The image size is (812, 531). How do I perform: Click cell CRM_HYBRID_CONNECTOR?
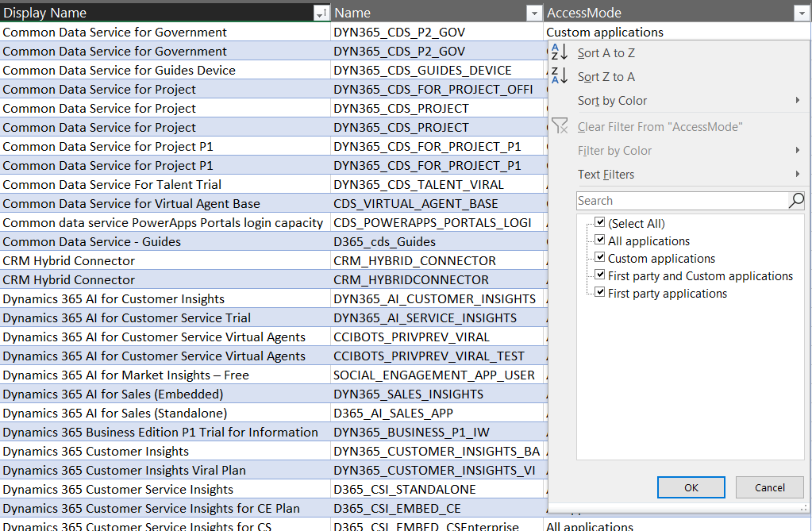tap(437, 260)
